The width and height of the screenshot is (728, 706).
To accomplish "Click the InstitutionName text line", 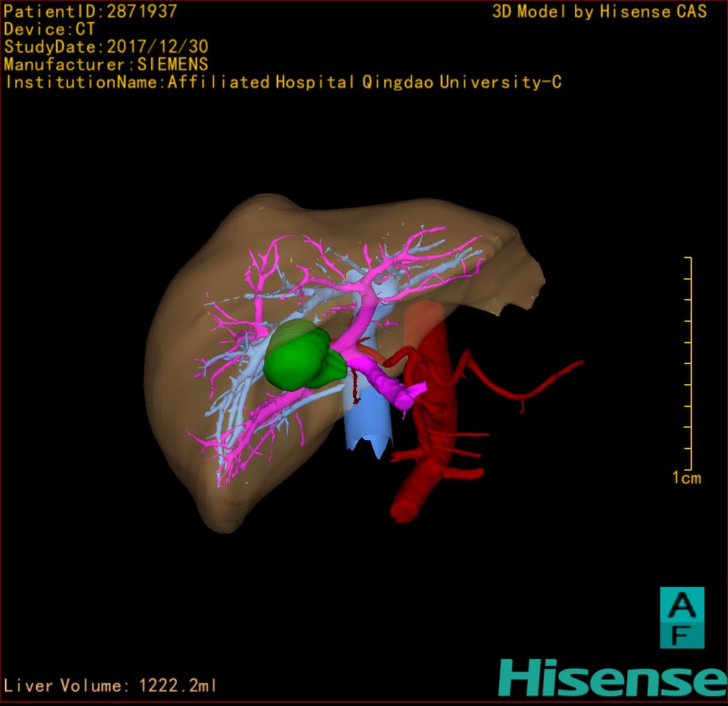I will pyautogui.click(x=282, y=82).
